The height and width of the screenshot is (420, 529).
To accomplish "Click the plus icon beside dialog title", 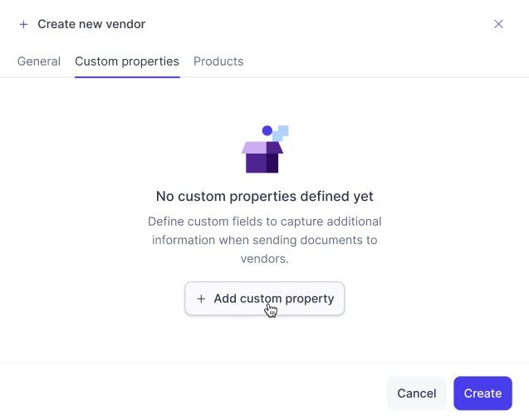I will click(x=23, y=24).
